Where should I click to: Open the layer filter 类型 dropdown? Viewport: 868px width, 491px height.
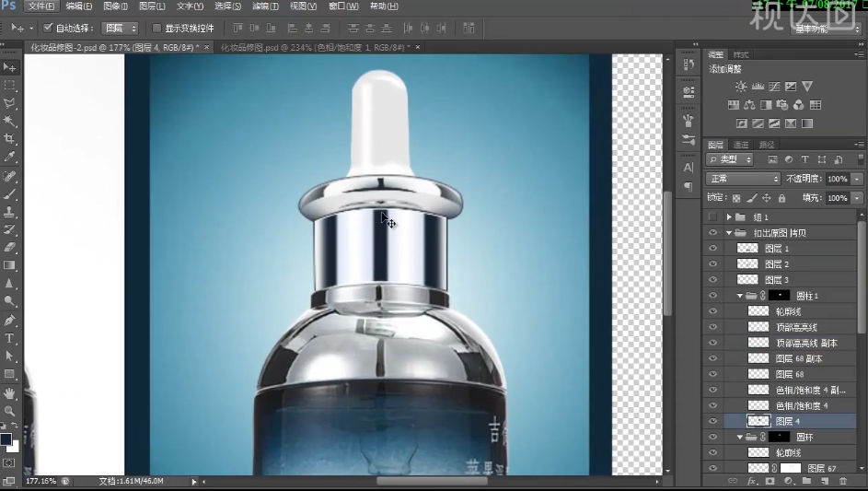(730, 159)
